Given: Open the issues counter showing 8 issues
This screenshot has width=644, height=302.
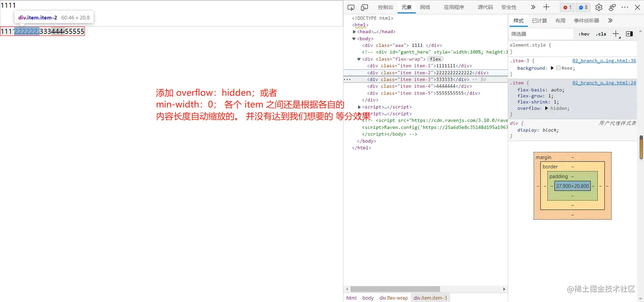Looking at the screenshot, I should [583, 7].
